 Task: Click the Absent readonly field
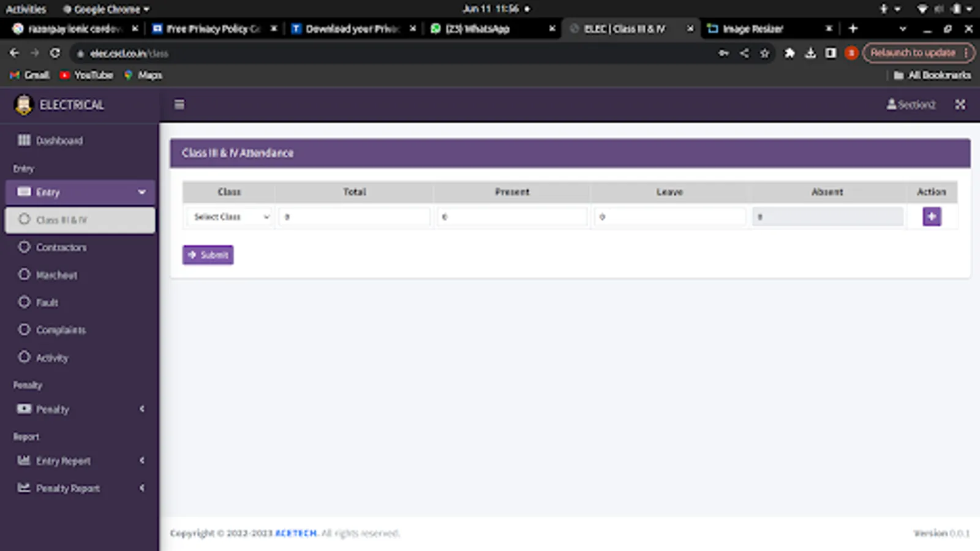tap(827, 217)
